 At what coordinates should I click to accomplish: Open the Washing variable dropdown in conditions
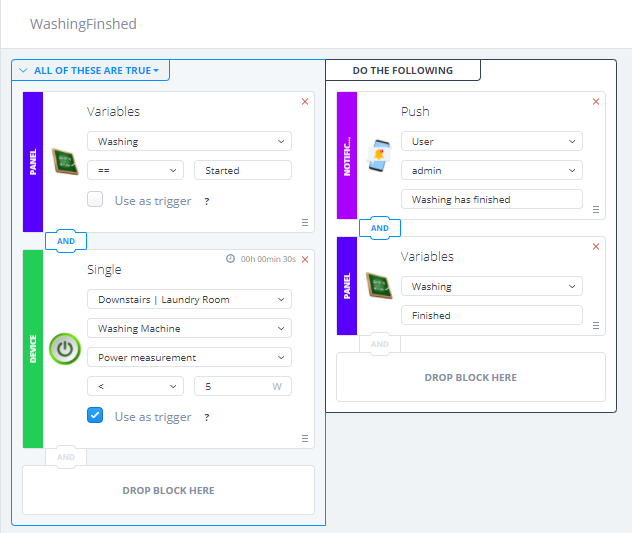(189, 142)
